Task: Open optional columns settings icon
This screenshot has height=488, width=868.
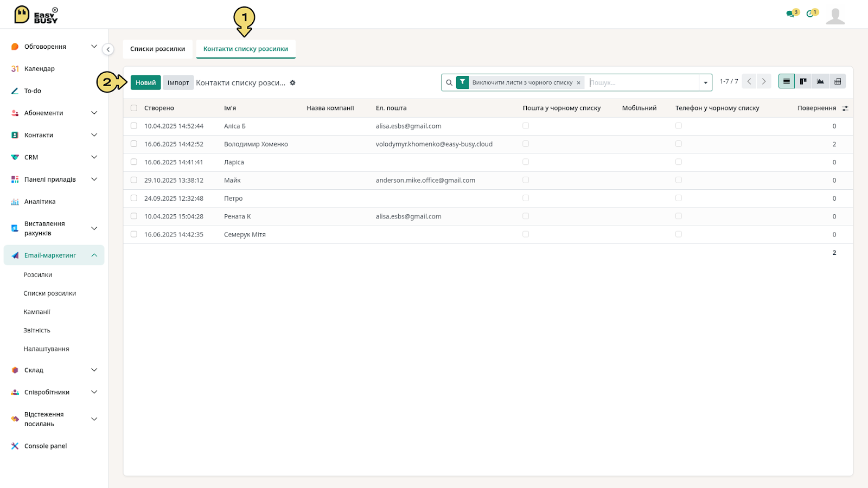Action: pyautogui.click(x=845, y=108)
